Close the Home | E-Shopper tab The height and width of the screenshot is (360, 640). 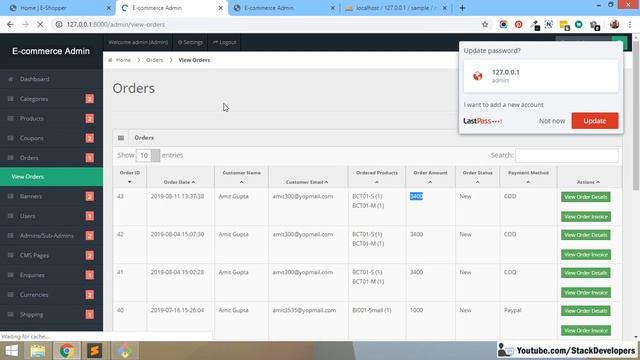109,8
